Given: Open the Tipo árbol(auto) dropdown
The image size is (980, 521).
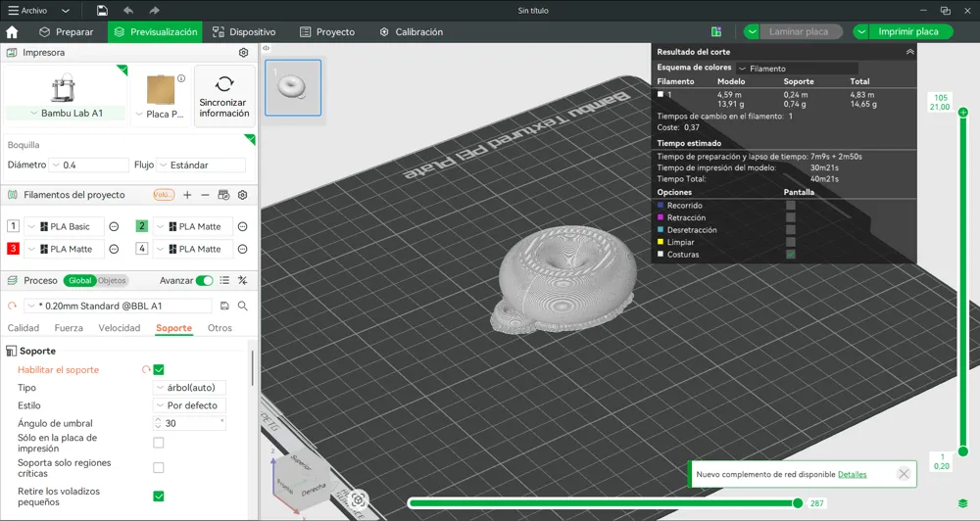Looking at the screenshot, I should [189, 387].
